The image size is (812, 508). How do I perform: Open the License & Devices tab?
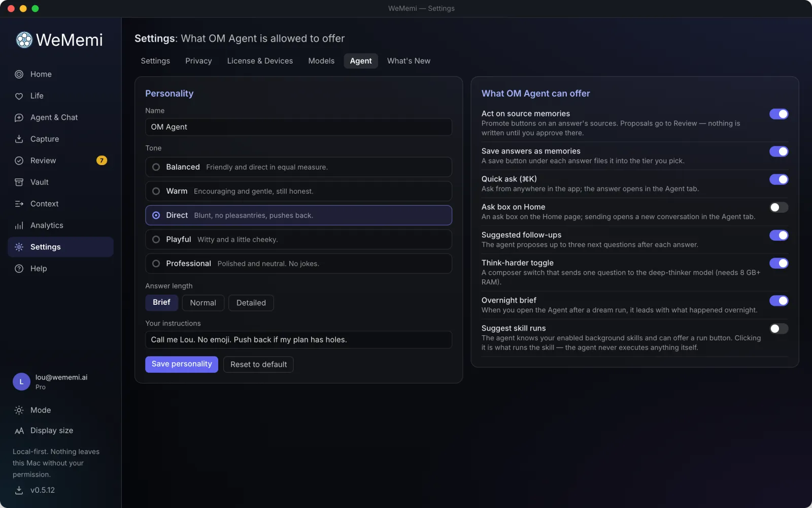(260, 61)
